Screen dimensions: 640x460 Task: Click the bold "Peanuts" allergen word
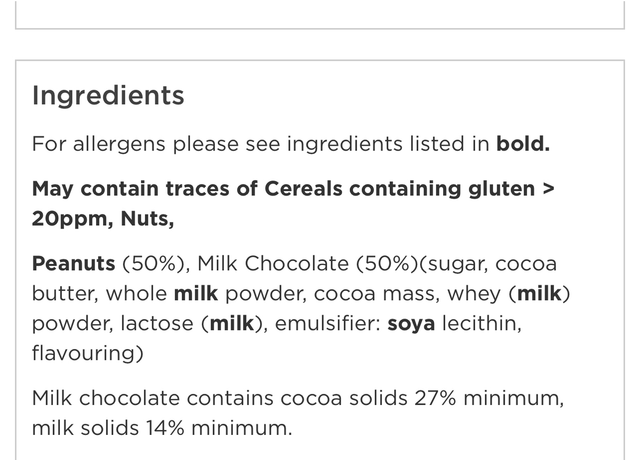point(73,264)
